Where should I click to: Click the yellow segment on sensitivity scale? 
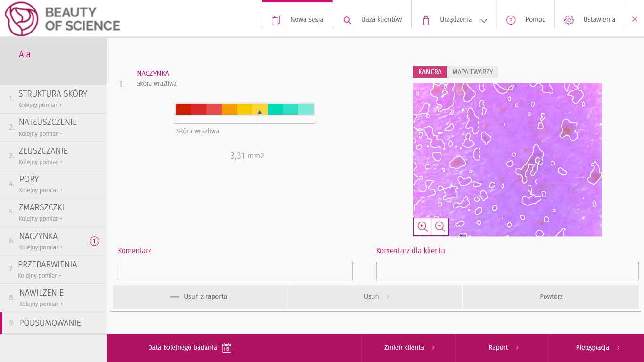click(245, 109)
